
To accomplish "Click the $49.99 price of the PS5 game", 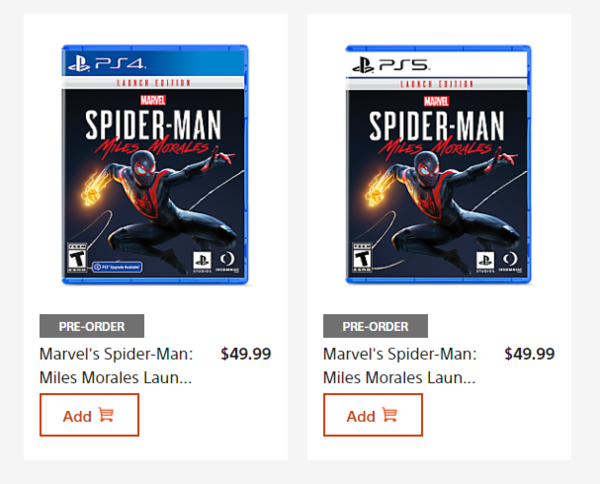I will coord(530,353).
